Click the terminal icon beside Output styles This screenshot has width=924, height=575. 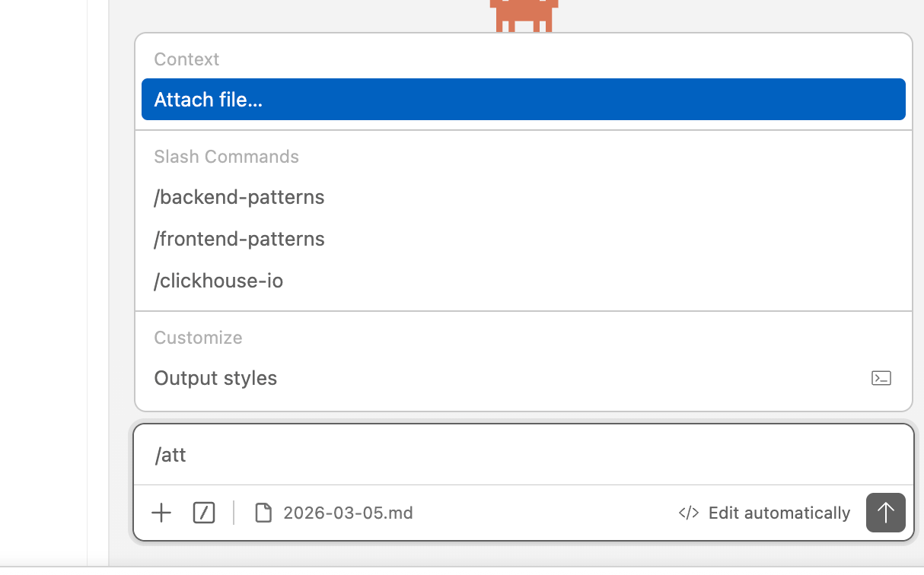tap(881, 378)
